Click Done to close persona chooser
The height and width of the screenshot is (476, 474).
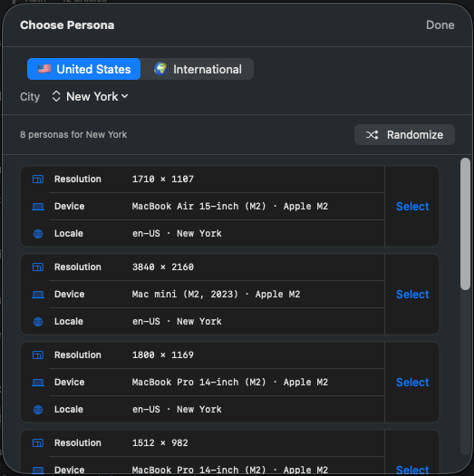pos(440,25)
